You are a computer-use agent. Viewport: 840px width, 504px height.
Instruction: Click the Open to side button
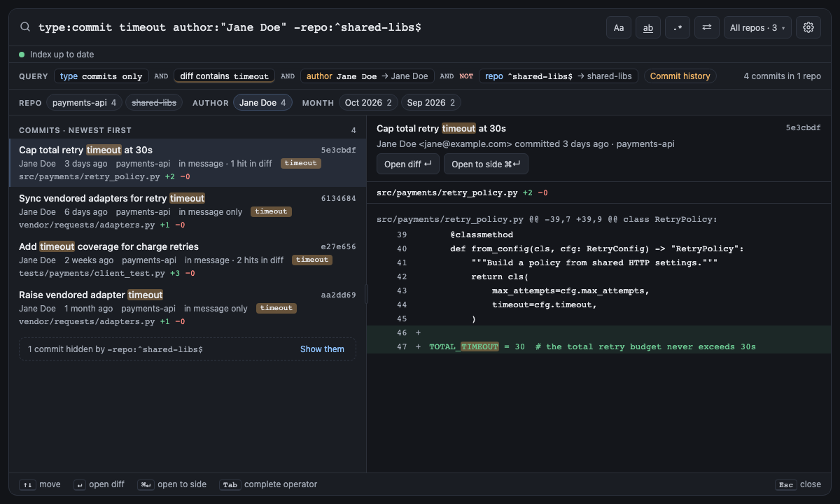click(x=486, y=164)
